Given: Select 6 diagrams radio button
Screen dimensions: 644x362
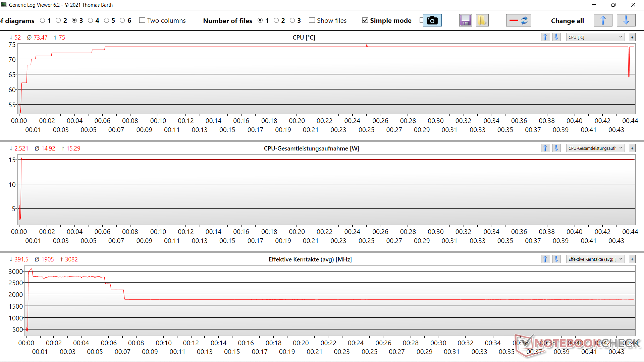Looking at the screenshot, I should (122, 20).
